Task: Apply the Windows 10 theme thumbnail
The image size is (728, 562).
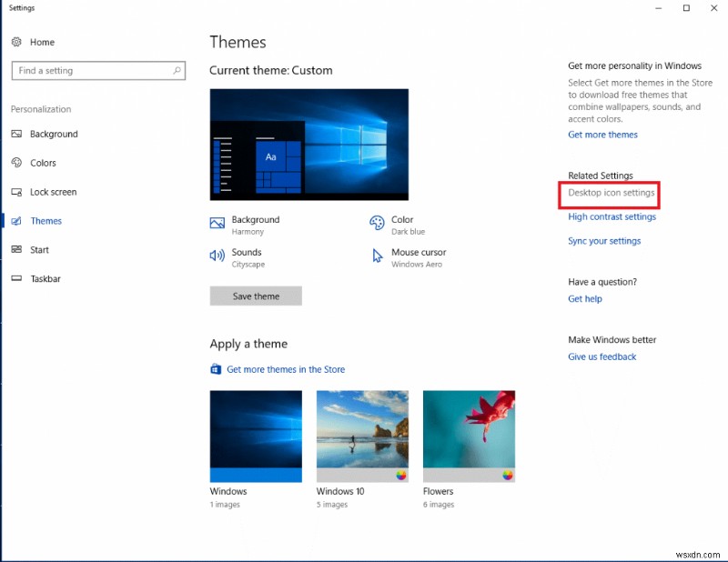Action: point(362,436)
